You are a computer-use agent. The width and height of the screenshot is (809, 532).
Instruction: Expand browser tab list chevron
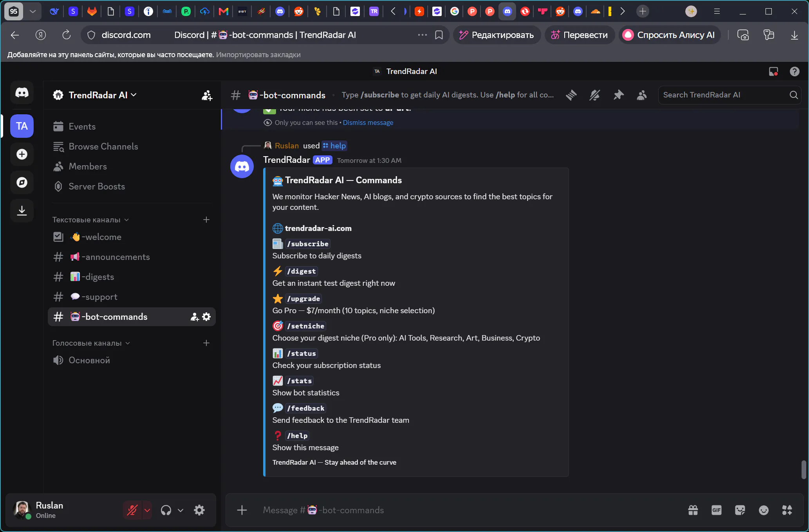pyautogui.click(x=33, y=11)
